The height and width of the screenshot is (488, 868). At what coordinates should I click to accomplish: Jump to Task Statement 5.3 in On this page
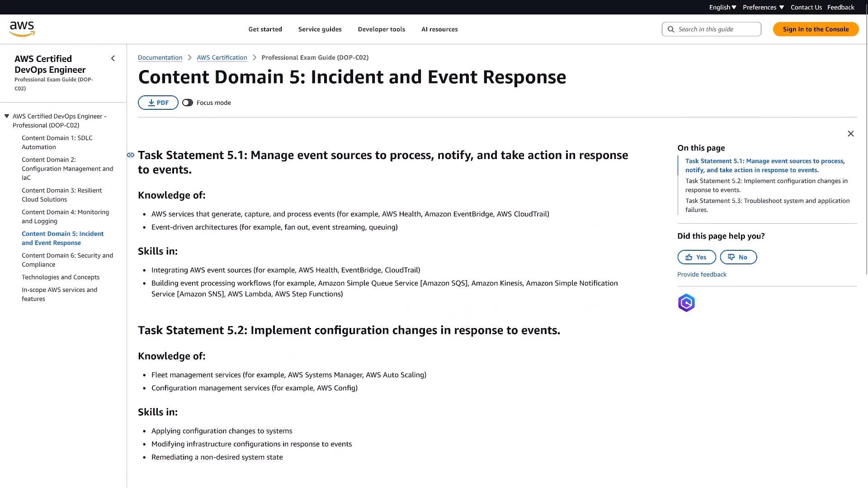point(767,205)
